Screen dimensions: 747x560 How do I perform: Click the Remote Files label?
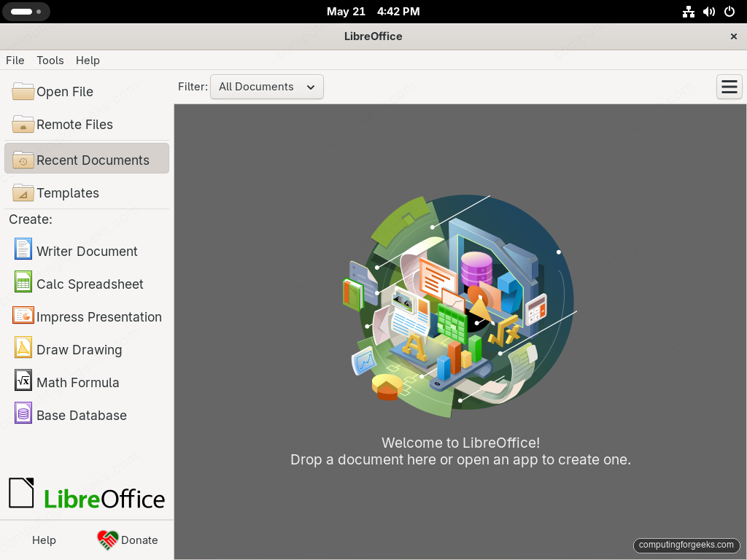tap(75, 124)
